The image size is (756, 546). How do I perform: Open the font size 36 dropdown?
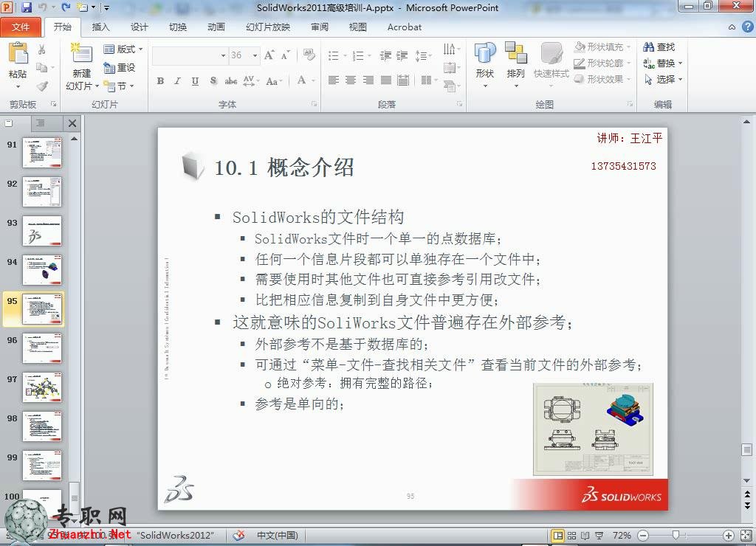tap(255, 55)
